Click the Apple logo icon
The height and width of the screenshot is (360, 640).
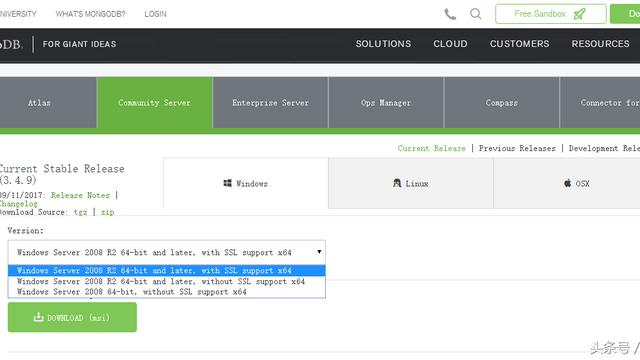coord(567,183)
